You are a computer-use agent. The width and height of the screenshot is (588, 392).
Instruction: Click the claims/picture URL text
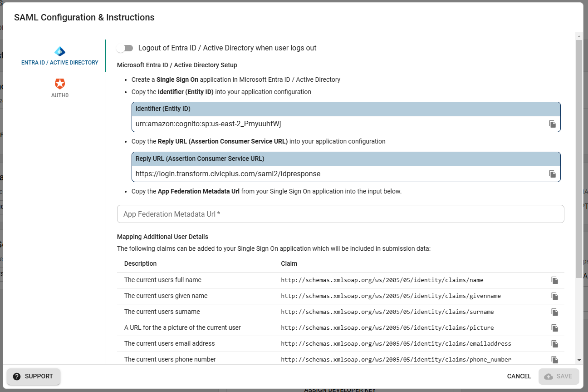387,328
